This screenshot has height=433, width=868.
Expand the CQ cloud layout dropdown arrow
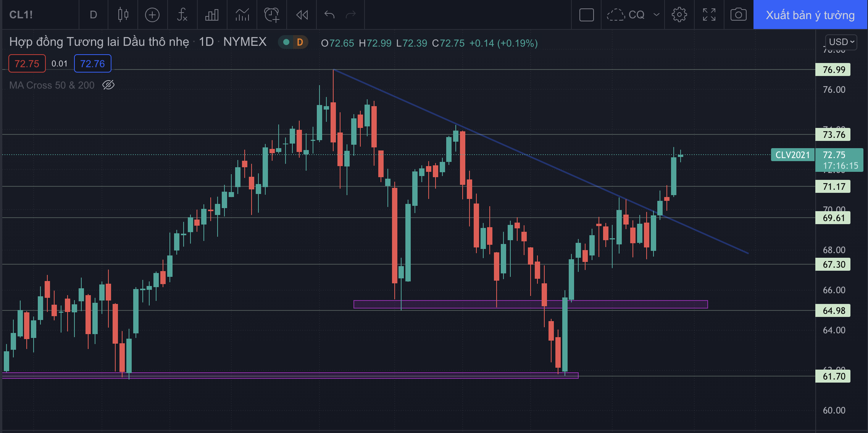[656, 15]
